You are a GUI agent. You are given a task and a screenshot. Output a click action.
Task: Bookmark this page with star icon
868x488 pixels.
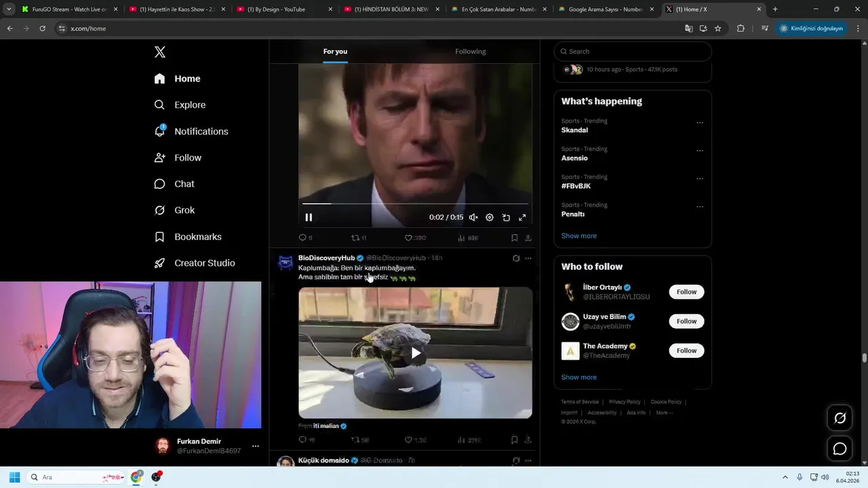click(x=717, y=28)
